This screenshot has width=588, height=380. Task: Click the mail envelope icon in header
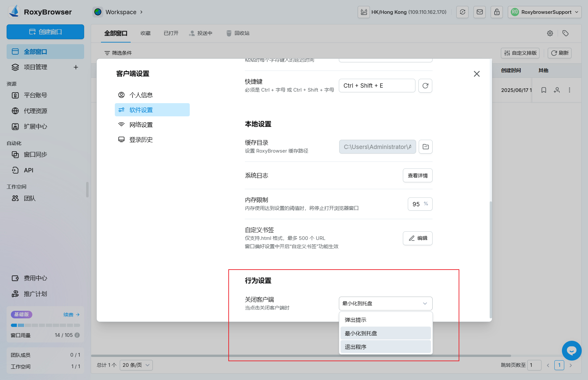pyautogui.click(x=480, y=12)
